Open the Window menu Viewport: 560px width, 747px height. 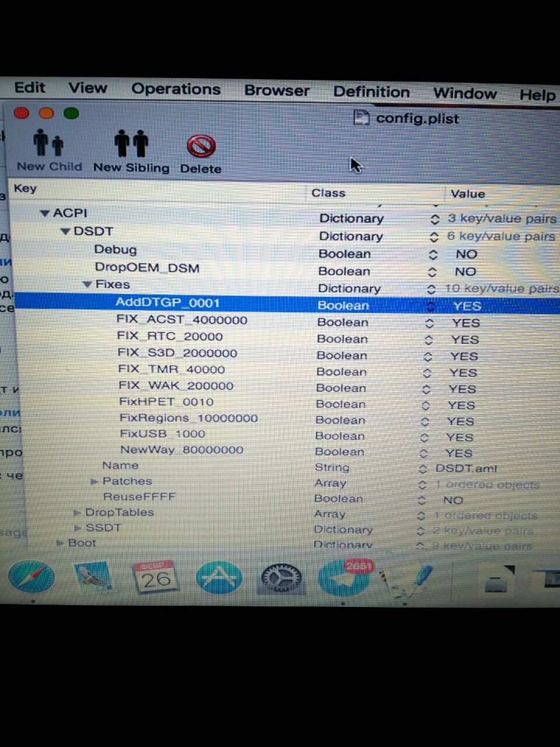(x=465, y=93)
